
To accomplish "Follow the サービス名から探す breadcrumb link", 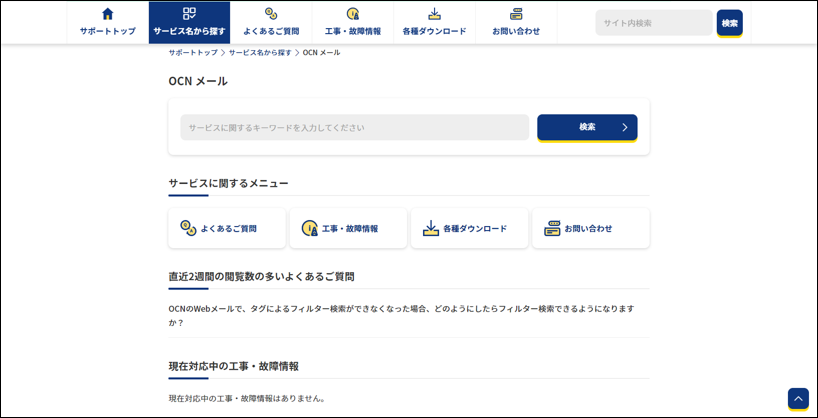I will [x=260, y=52].
